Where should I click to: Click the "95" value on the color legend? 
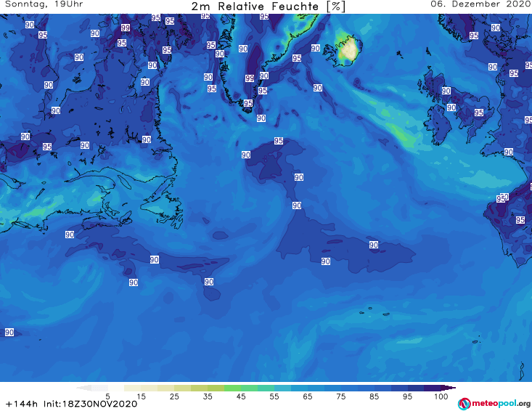(x=407, y=396)
